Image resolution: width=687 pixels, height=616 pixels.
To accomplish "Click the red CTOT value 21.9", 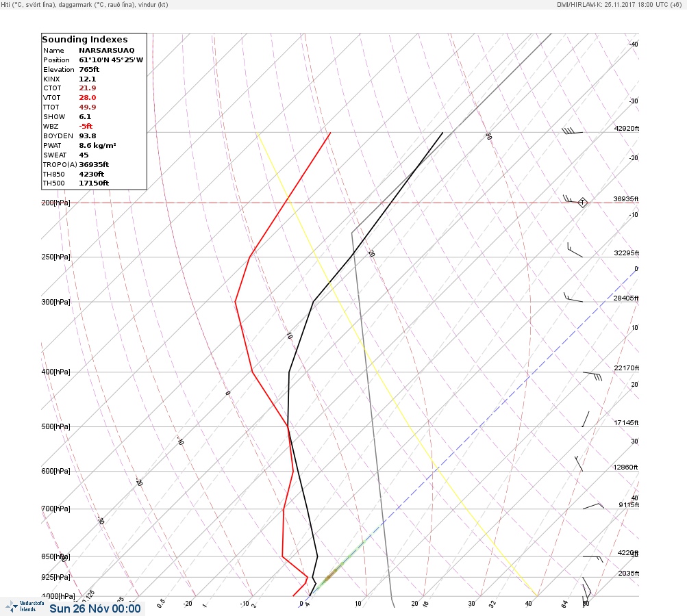I will pos(87,88).
